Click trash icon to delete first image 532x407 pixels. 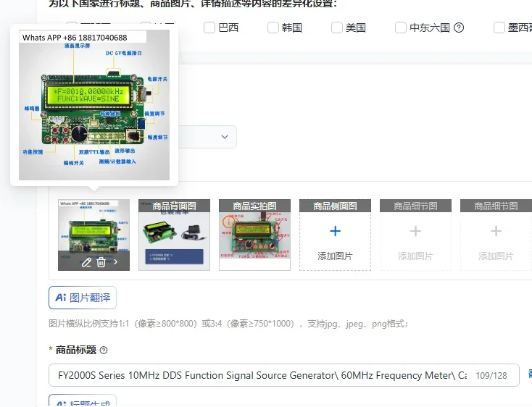101,262
